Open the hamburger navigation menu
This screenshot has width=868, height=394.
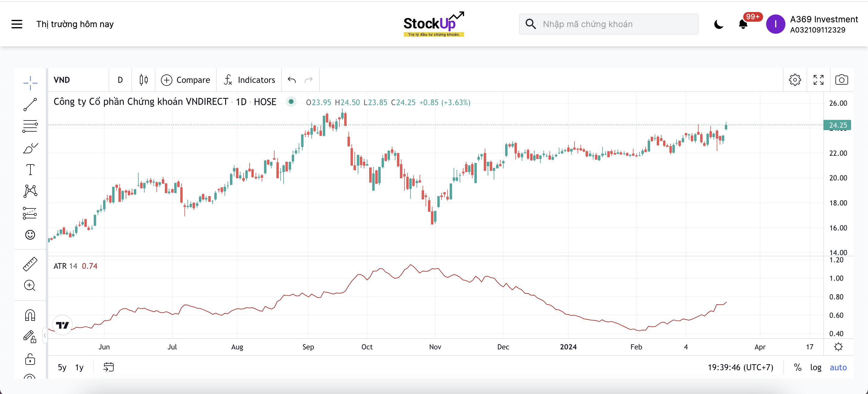tap(17, 24)
